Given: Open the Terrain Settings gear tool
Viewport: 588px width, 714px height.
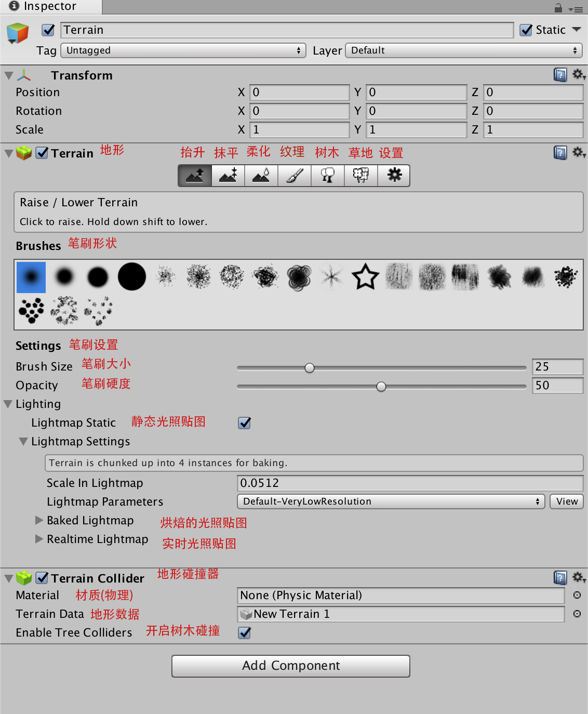Looking at the screenshot, I should point(394,176).
